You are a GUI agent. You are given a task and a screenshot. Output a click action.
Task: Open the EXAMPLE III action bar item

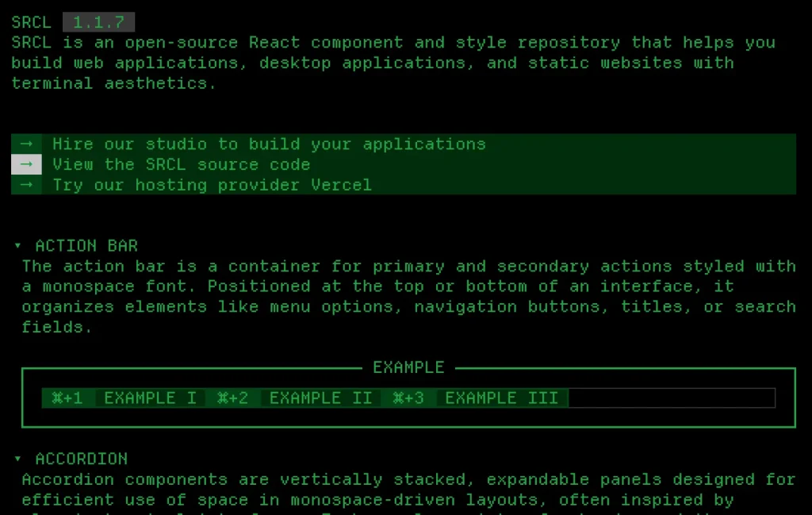(x=500, y=398)
